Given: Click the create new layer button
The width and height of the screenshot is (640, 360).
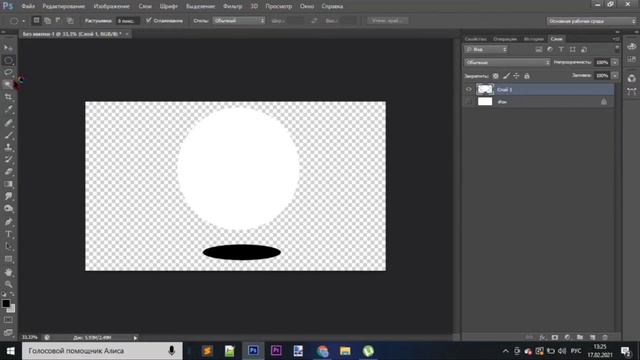Looking at the screenshot, I should coord(592,338).
